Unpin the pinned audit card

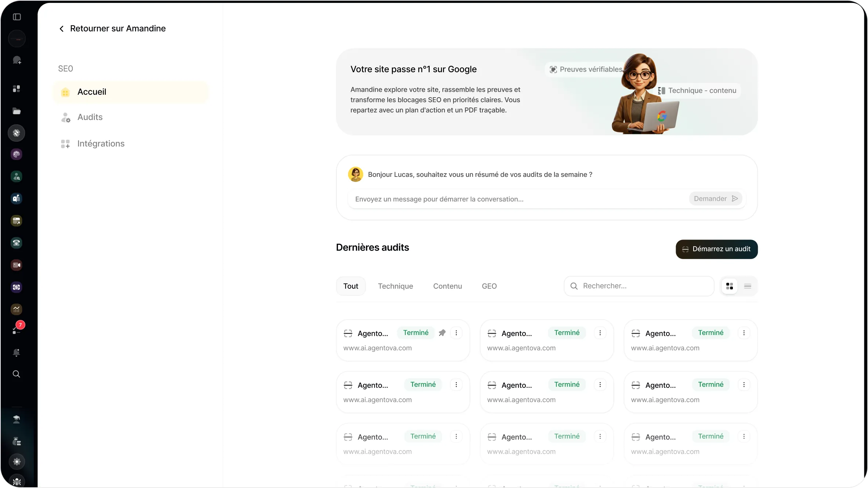[442, 333]
